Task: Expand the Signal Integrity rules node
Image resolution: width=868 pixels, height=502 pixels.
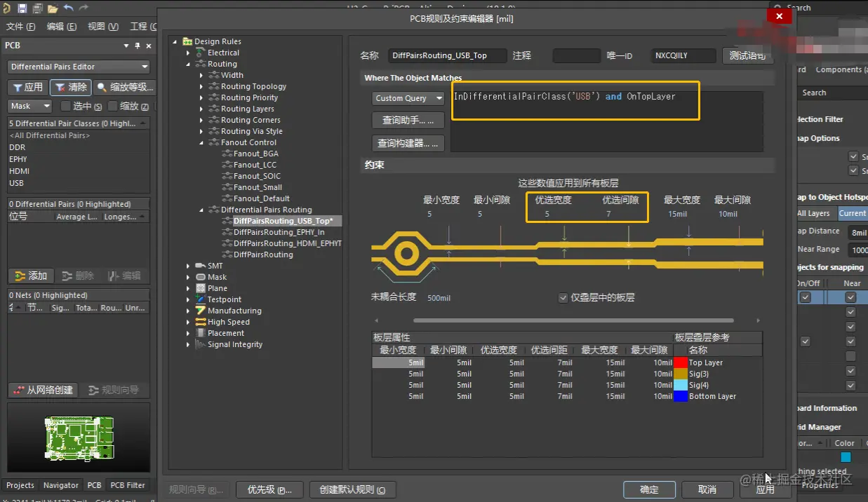Action: click(x=188, y=344)
